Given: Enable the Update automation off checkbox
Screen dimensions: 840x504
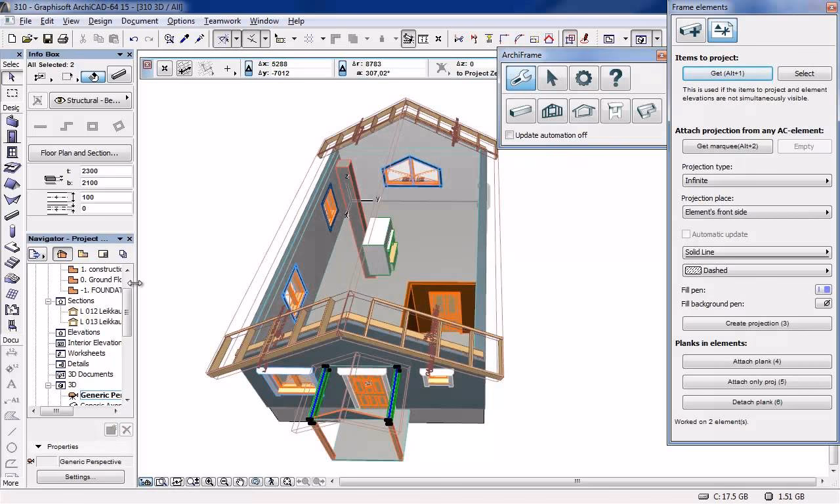Looking at the screenshot, I should coord(510,135).
